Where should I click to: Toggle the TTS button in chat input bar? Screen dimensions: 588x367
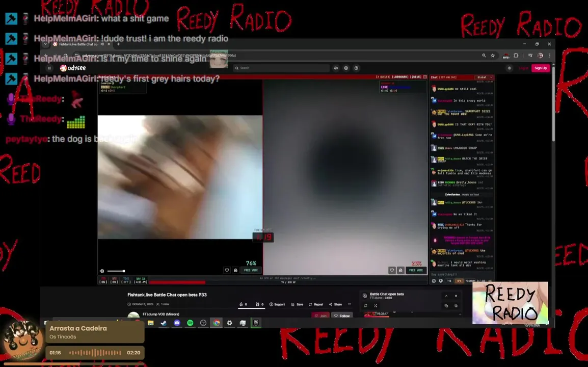[x=449, y=281]
